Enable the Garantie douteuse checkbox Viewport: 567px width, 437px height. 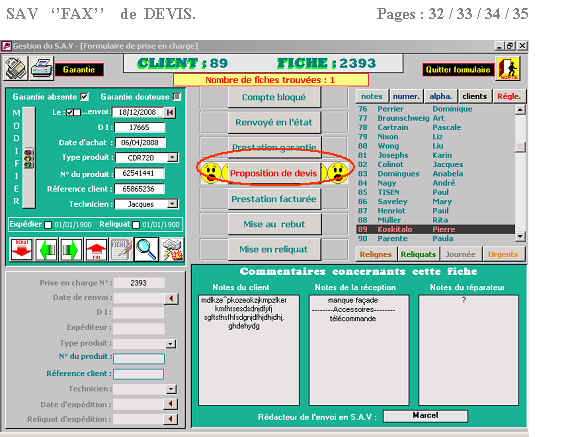click(176, 97)
